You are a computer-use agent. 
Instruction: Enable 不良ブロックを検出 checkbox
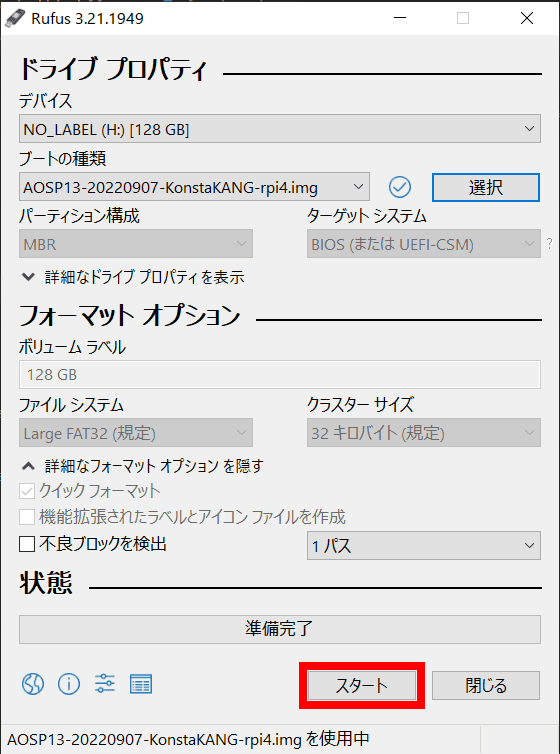27,544
